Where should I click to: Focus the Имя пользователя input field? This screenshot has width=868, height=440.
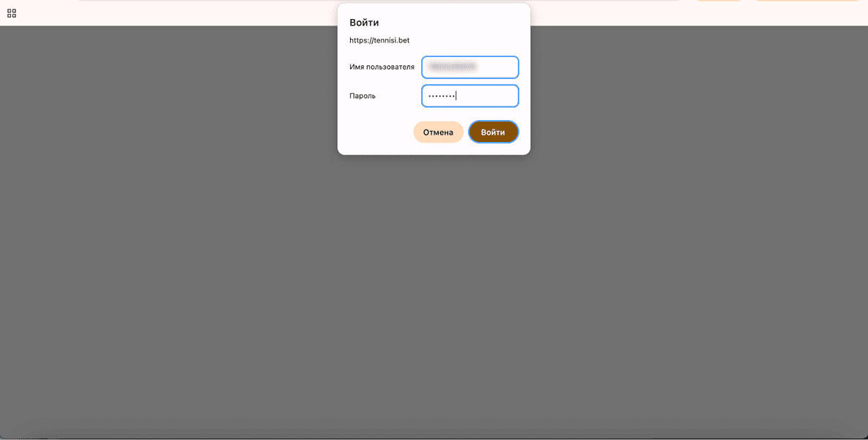coord(470,67)
